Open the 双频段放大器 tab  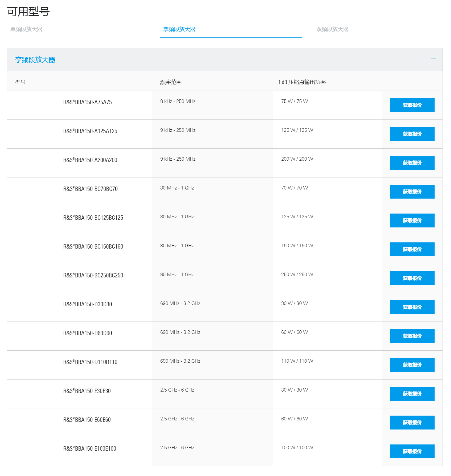tap(332, 29)
